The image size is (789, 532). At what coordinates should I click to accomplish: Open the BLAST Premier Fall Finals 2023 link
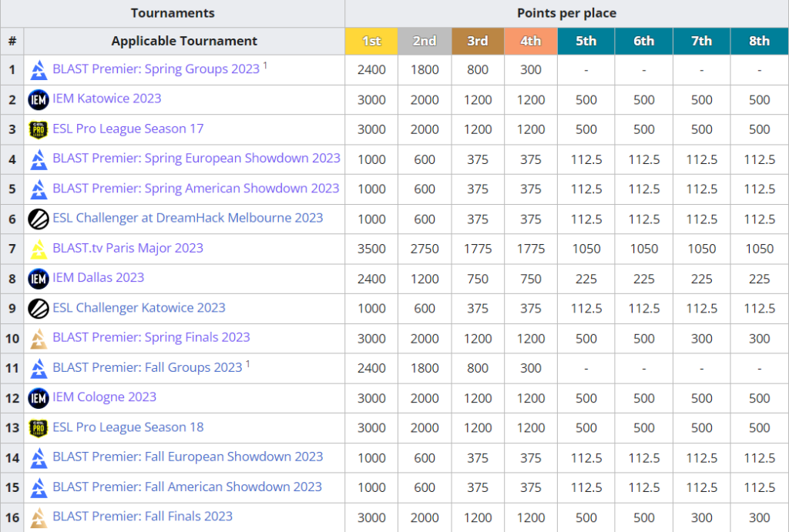(143, 517)
